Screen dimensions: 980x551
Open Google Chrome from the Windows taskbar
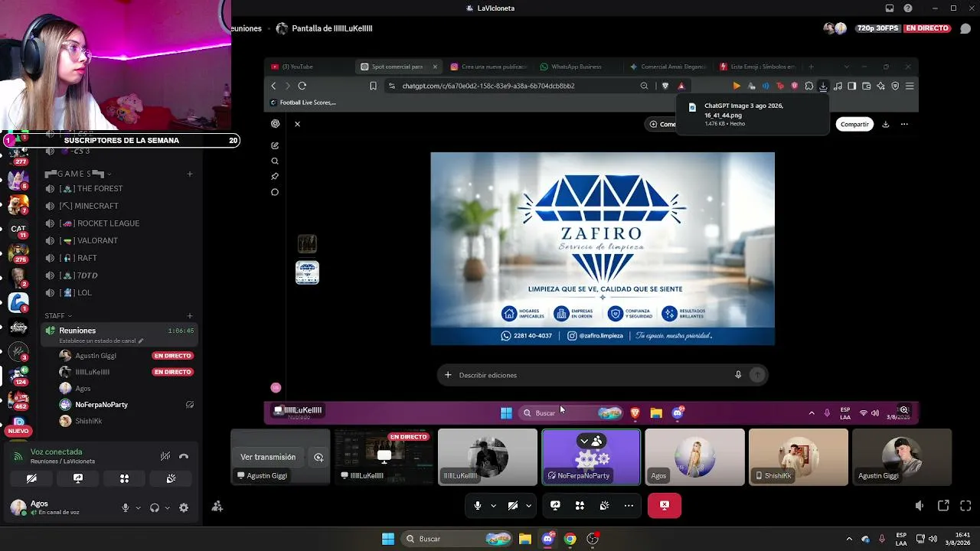point(570,539)
